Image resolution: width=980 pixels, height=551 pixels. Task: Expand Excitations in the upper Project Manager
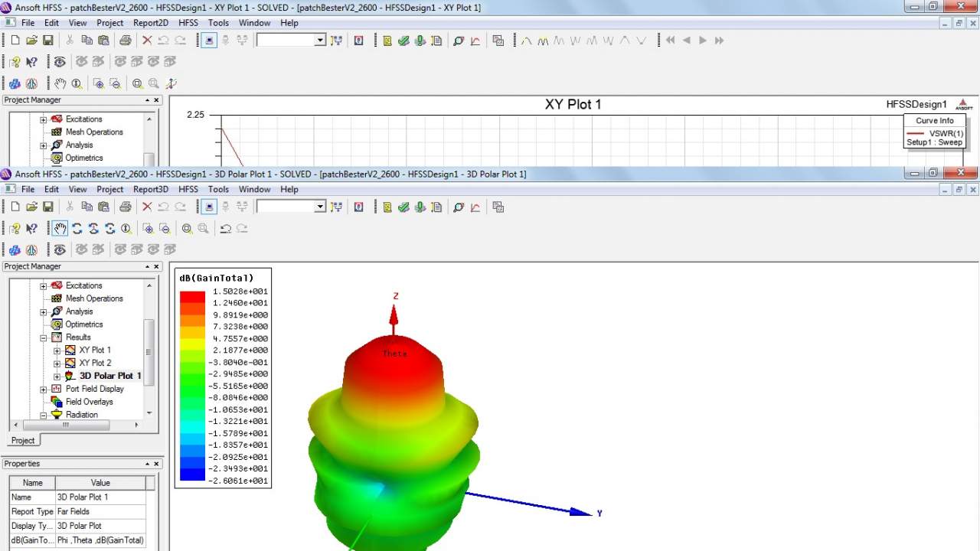point(44,119)
